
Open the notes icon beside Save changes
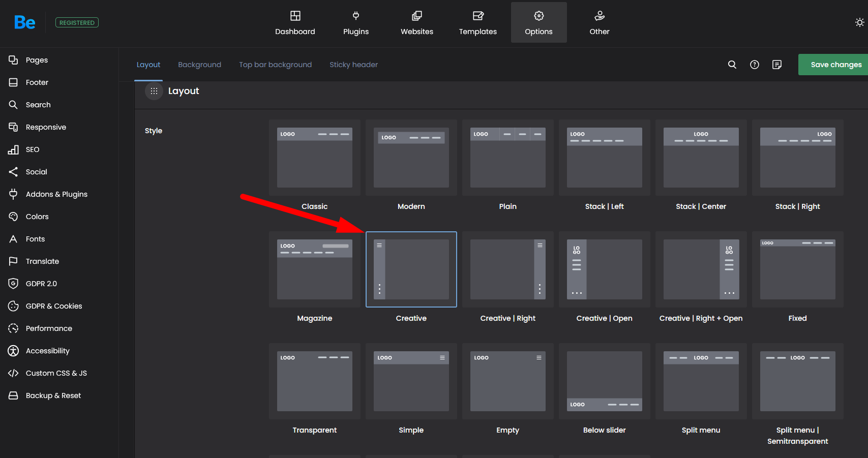(x=777, y=65)
